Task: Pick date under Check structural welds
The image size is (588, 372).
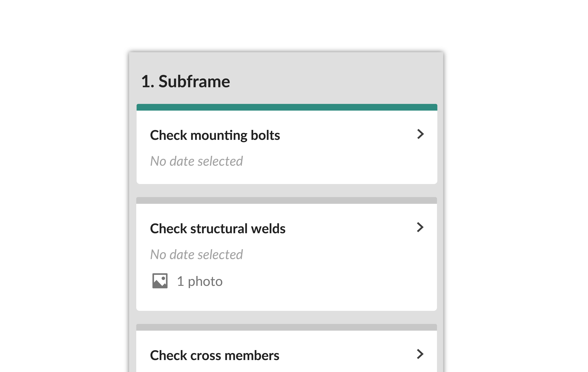Action: [x=196, y=255]
